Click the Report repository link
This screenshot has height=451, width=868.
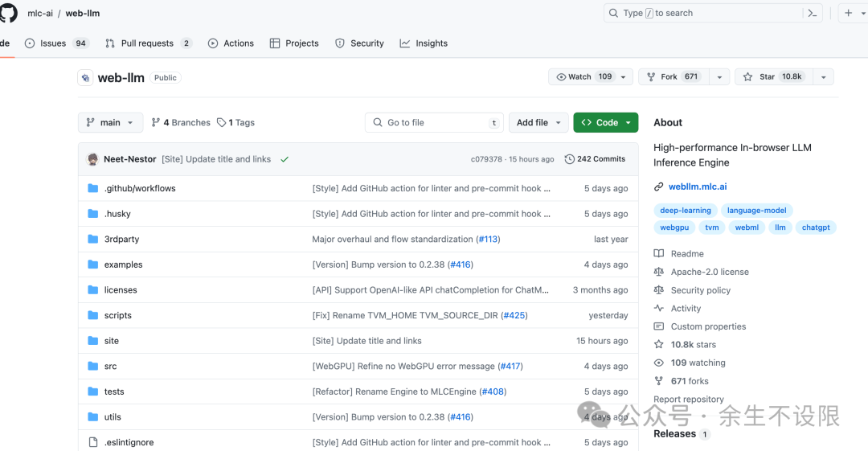pyautogui.click(x=688, y=400)
